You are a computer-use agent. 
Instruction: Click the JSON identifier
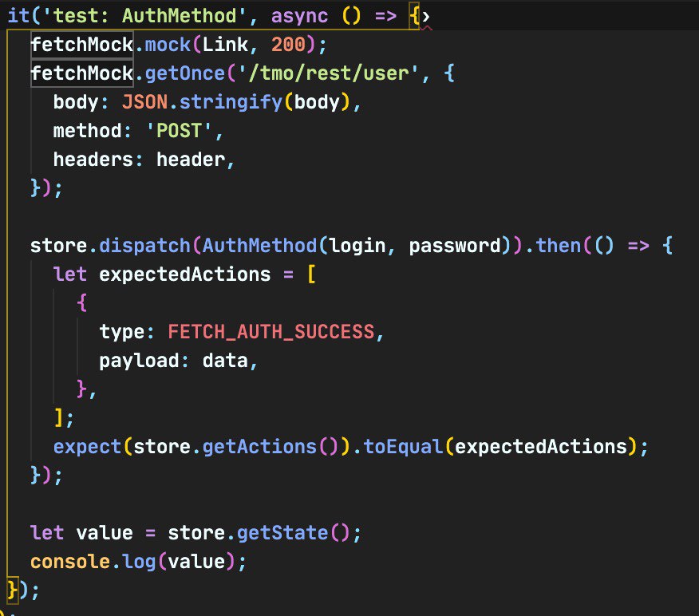coord(145,102)
